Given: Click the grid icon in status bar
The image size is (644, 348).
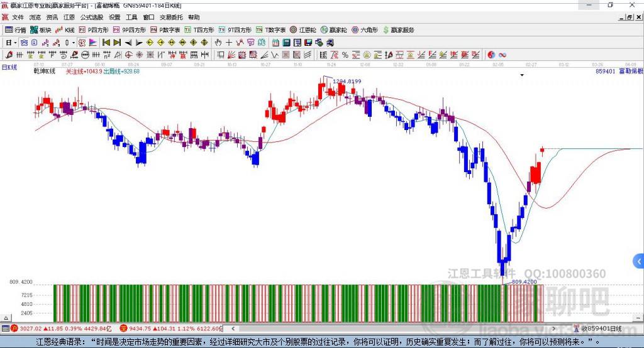Looking at the screenshot, I should point(5,329).
